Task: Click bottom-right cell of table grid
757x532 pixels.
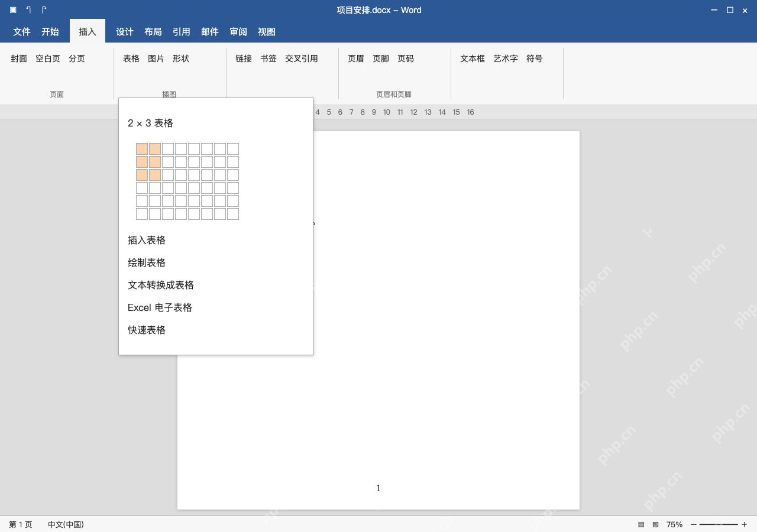Action: click(x=233, y=214)
